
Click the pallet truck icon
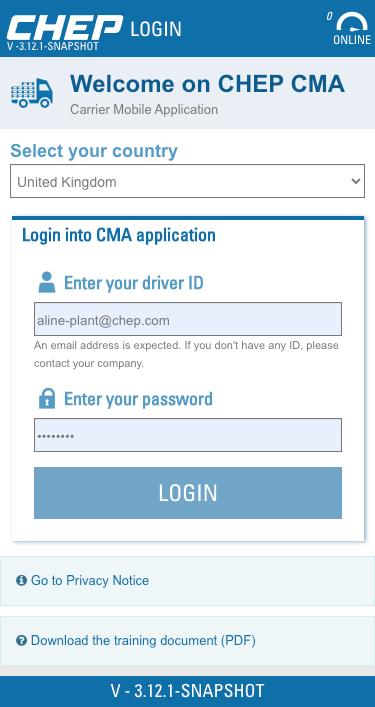[32, 93]
